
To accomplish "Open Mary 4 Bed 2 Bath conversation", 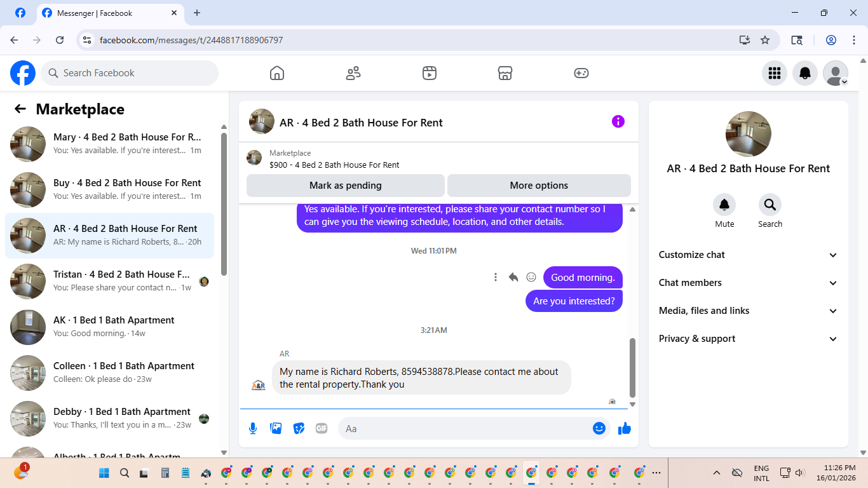I will 109,144.
